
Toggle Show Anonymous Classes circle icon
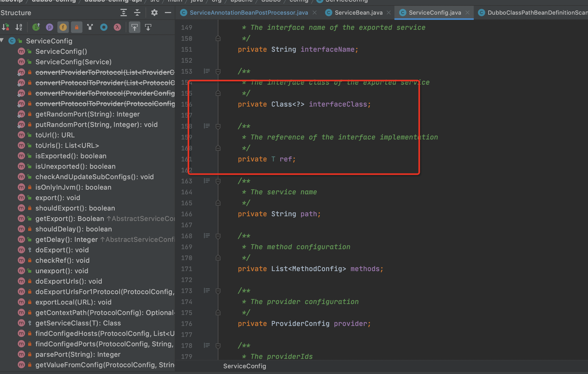pyautogui.click(x=104, y=27)
